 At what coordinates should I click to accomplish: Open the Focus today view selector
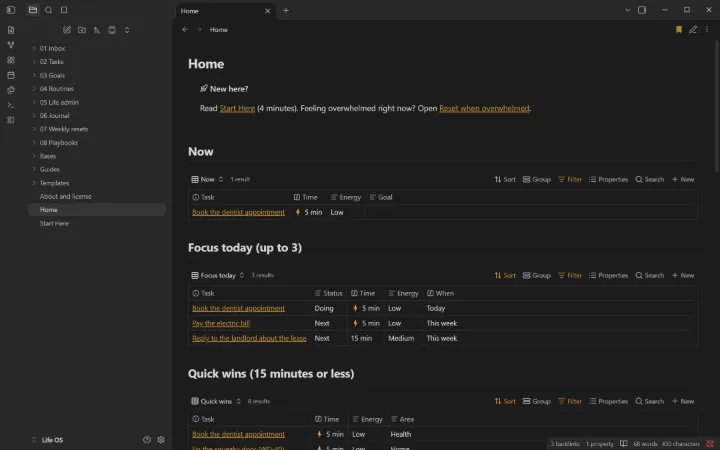coord(218,276)
